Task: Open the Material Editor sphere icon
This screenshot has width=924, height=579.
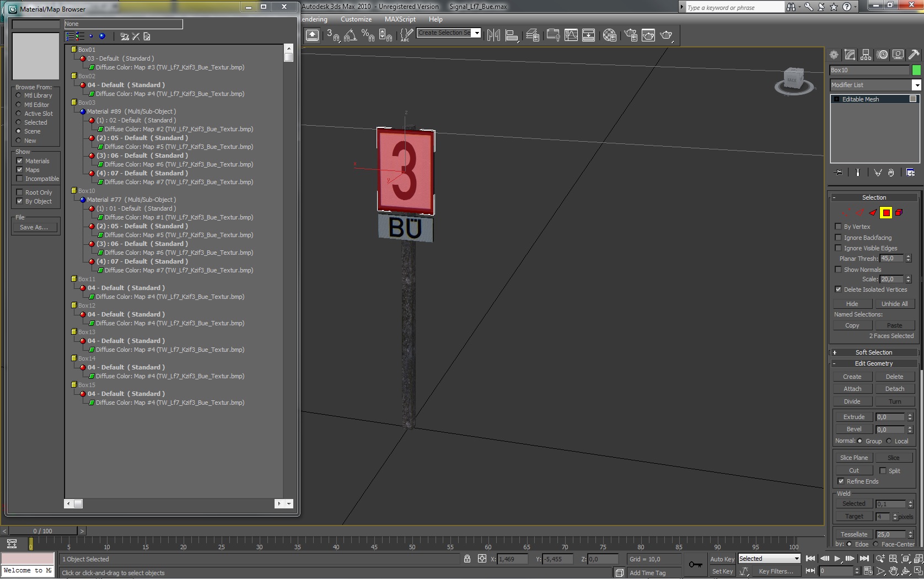Action: (x=609, y=35)
